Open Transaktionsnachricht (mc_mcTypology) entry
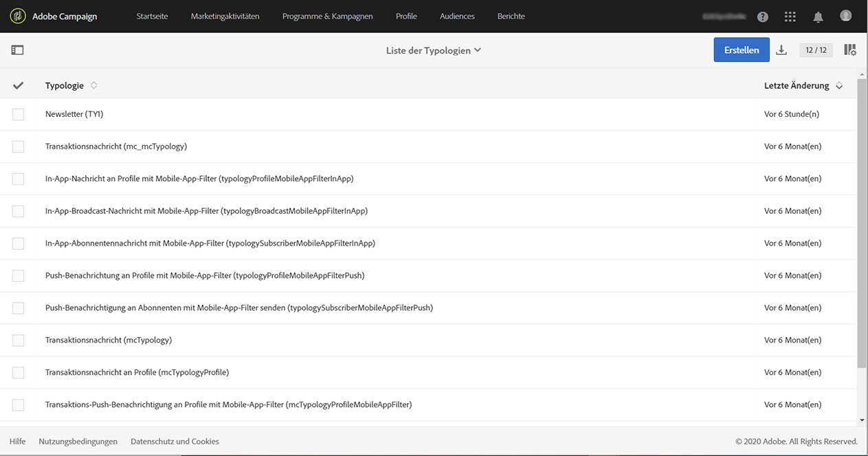The width and height of the screenshot is (868, 456). [116, 146]
